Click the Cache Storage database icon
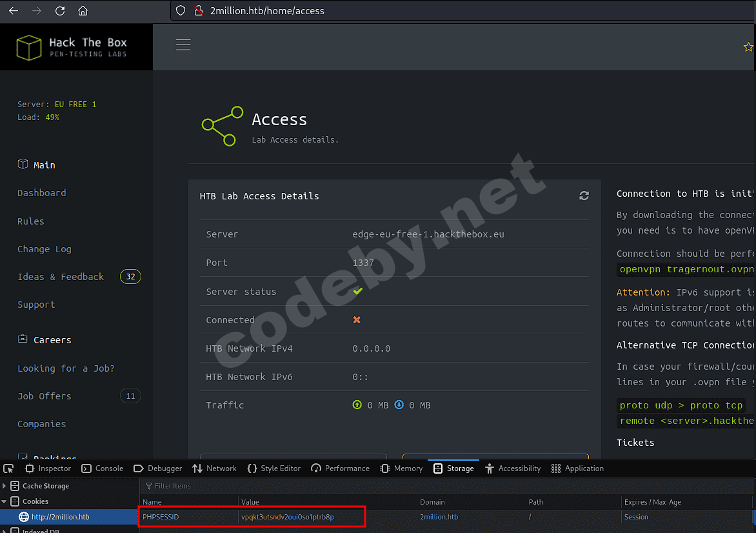The width and height of the screenshot is (756, 533). (x=15, y=486)
